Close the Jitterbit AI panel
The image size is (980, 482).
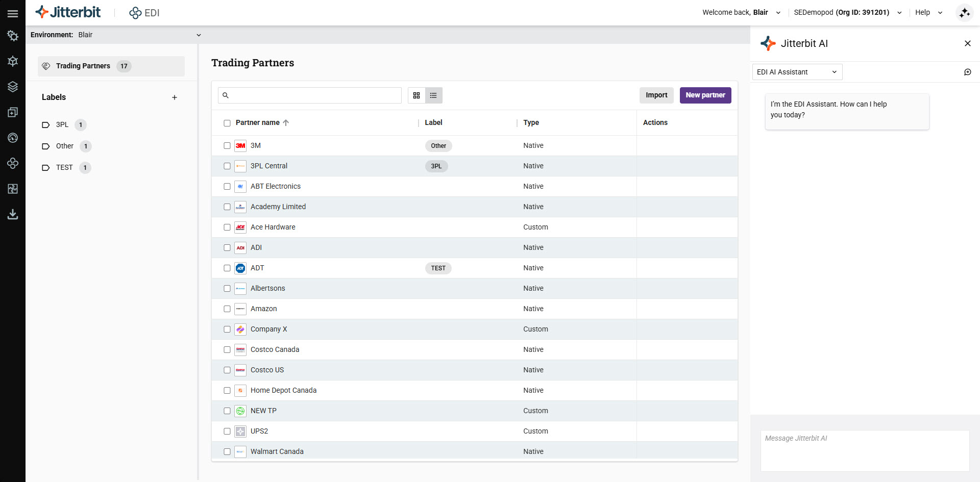point(967,43)
